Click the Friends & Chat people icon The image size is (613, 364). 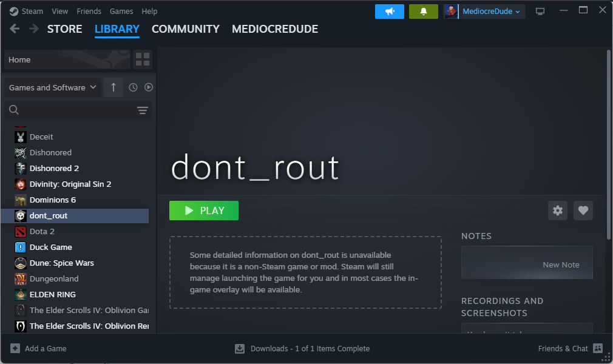pyautogui.click(x=598, y=348)
